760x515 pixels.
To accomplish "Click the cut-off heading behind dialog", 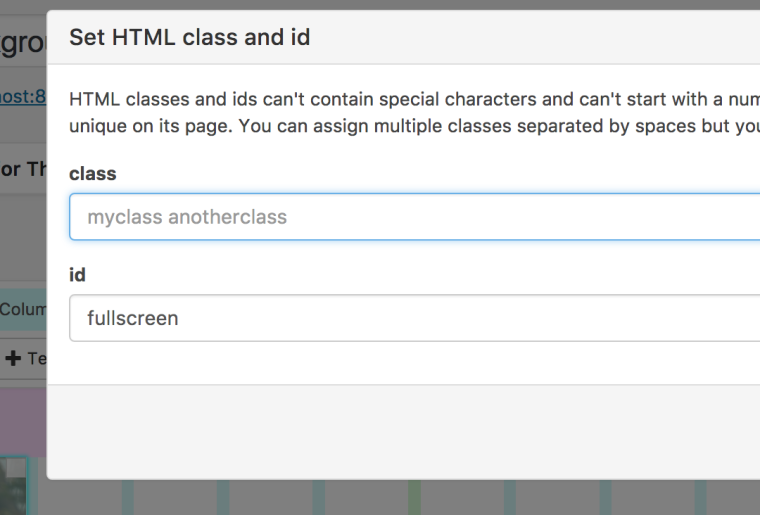I will point(22,43).
